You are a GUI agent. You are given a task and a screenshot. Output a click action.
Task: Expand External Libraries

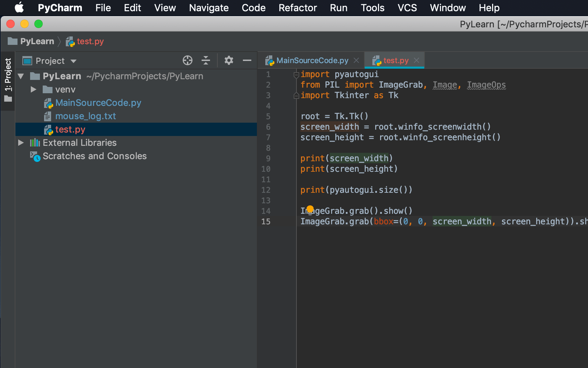click(x=21, y=143)
